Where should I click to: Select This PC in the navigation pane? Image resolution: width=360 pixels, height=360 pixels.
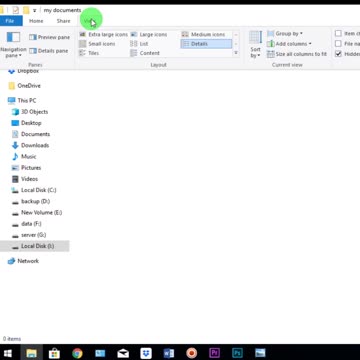(x=22, y=100)
